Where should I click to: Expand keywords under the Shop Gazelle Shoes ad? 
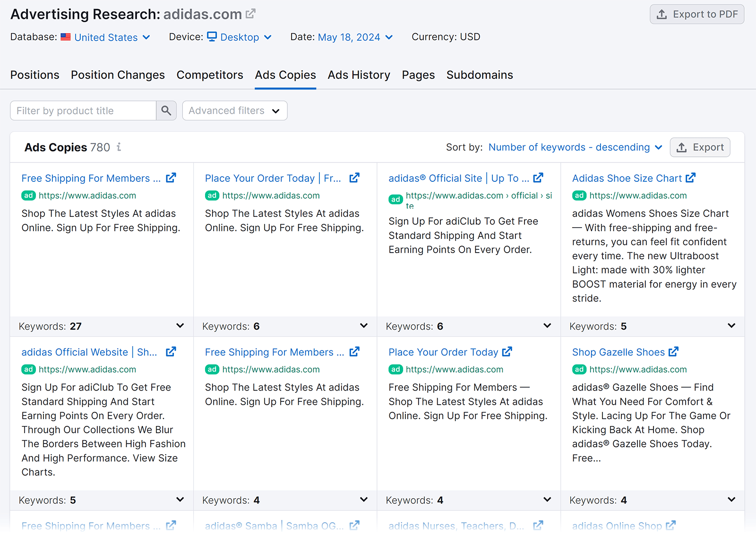pyautogui.click(x=731, y=500)
